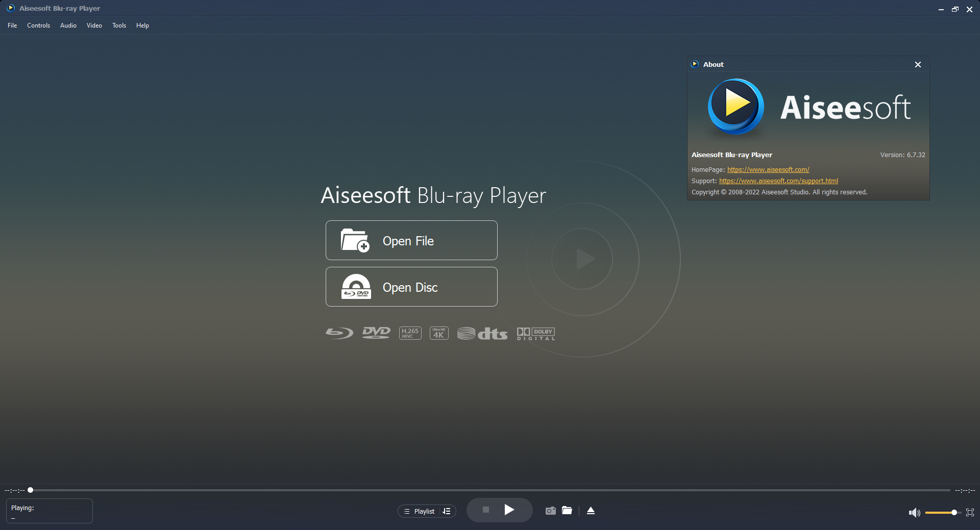The width and height of the screenshot is (980, 530).
Task: Click the Aiseesoft logo in the title bar
Action: (x=11, y=8)
